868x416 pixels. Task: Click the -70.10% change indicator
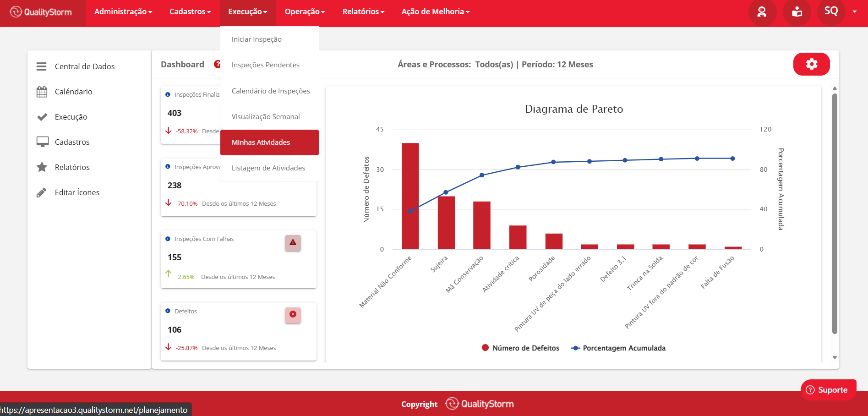(186, 204)
